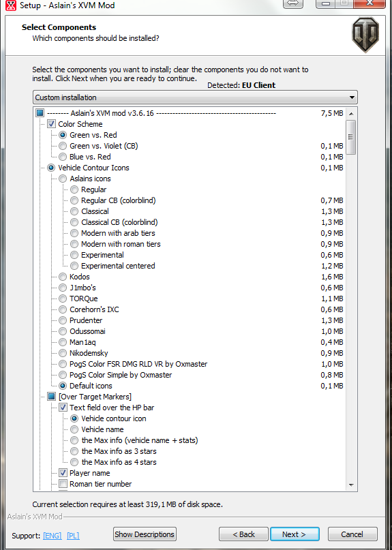
Task: Click the component list scrollbar thumb
Action: point(351,137)
